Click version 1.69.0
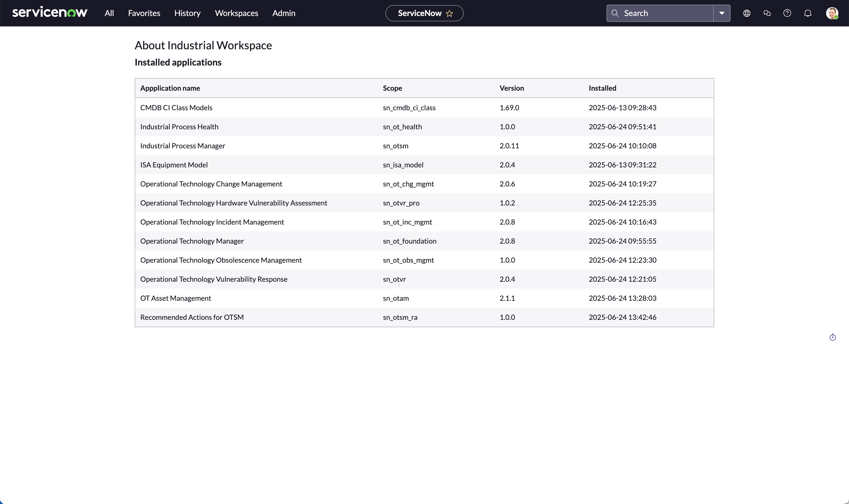Viewport: 849px width, 504px height. [509, 108]
